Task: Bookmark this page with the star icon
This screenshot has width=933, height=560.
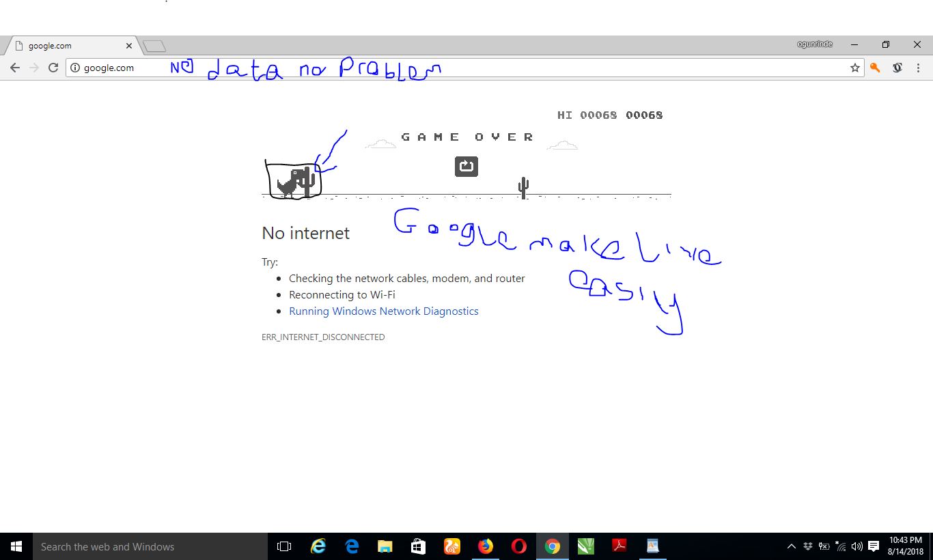Action: coord(854,68)
